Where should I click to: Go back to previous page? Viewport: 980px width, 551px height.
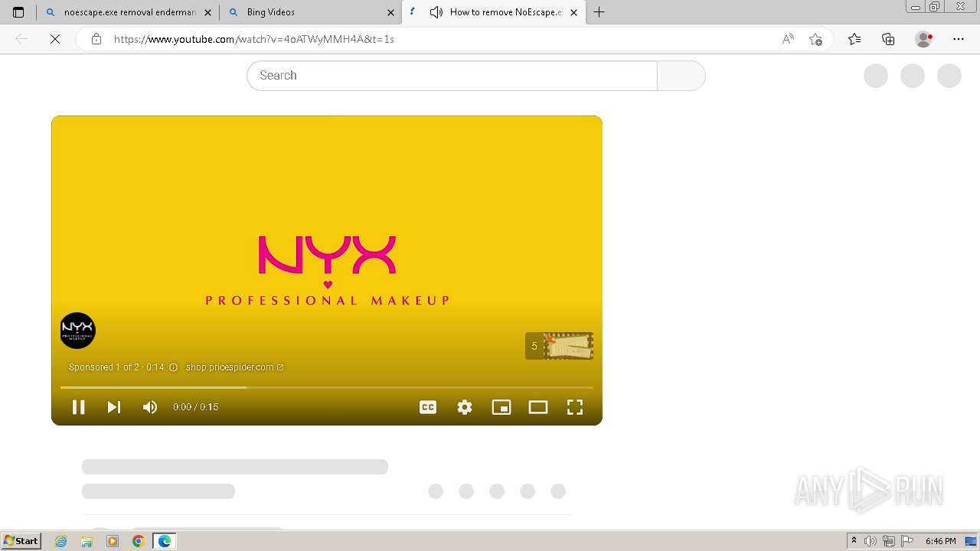21,39
